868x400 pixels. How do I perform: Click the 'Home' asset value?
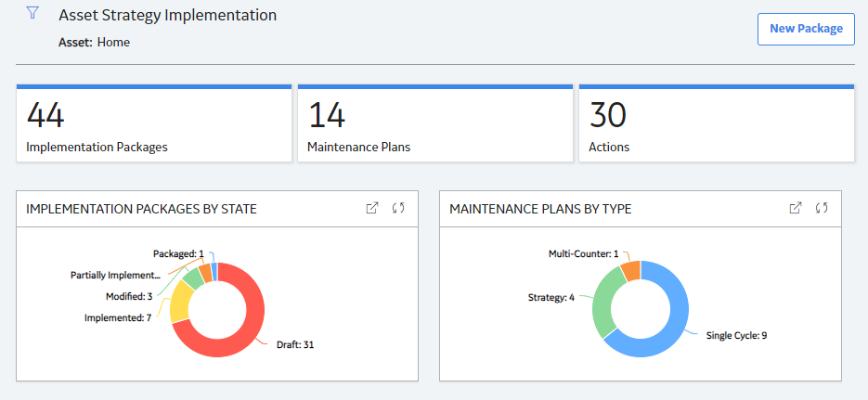[x=113, y=42]
